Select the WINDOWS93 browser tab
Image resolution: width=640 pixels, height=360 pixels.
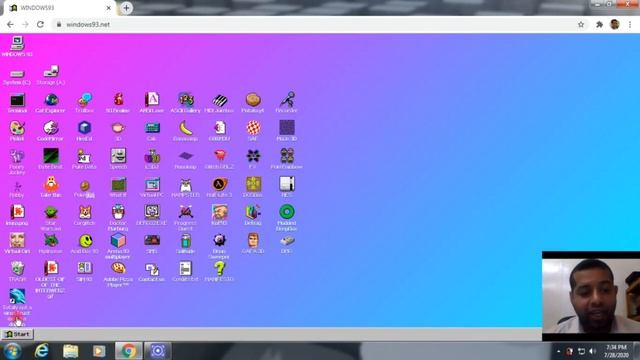tap(60, 8)
